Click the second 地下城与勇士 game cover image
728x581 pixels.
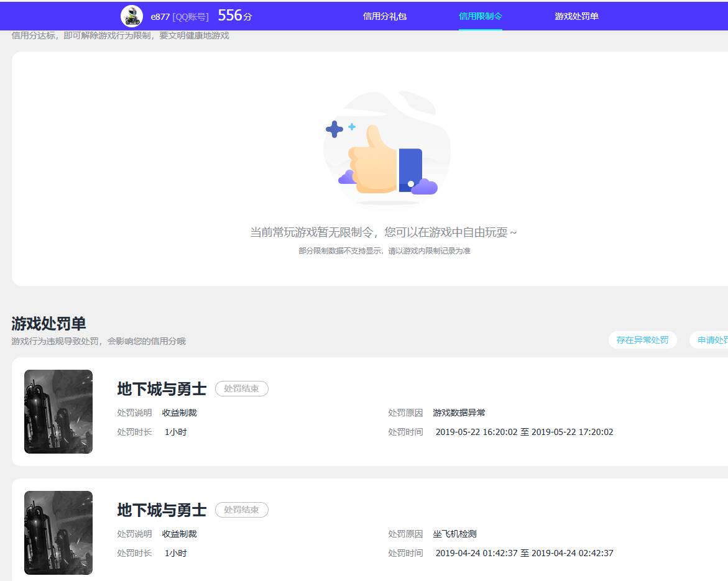click(58, 533)
